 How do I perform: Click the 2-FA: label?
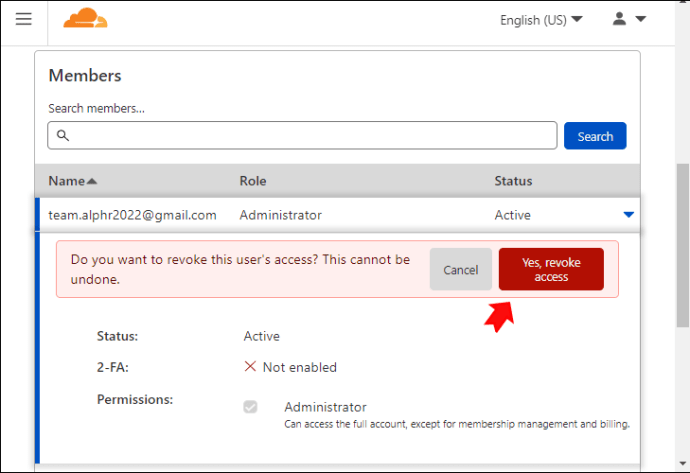click(x=113, y=367)
